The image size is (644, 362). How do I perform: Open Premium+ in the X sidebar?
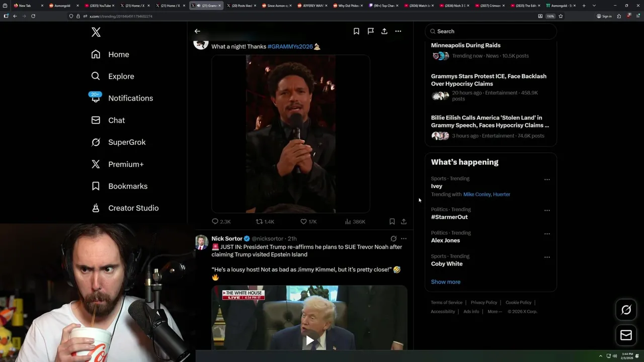point(117,164)
